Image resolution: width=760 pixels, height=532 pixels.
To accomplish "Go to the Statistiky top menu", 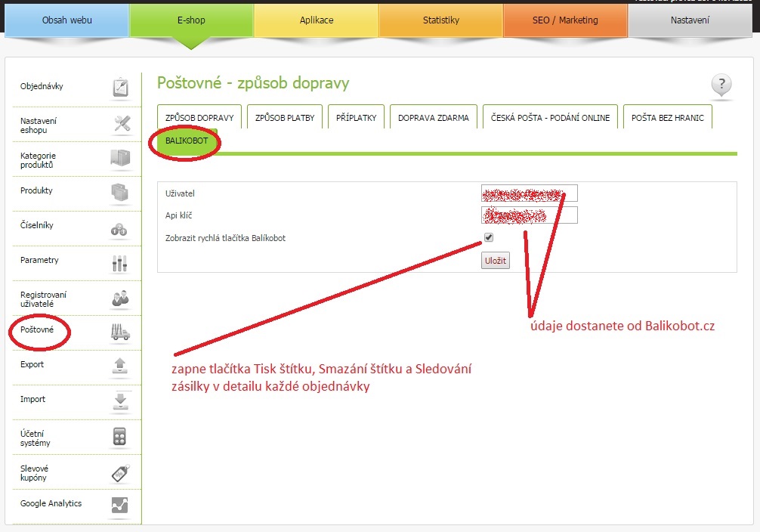I will (440, 20).
